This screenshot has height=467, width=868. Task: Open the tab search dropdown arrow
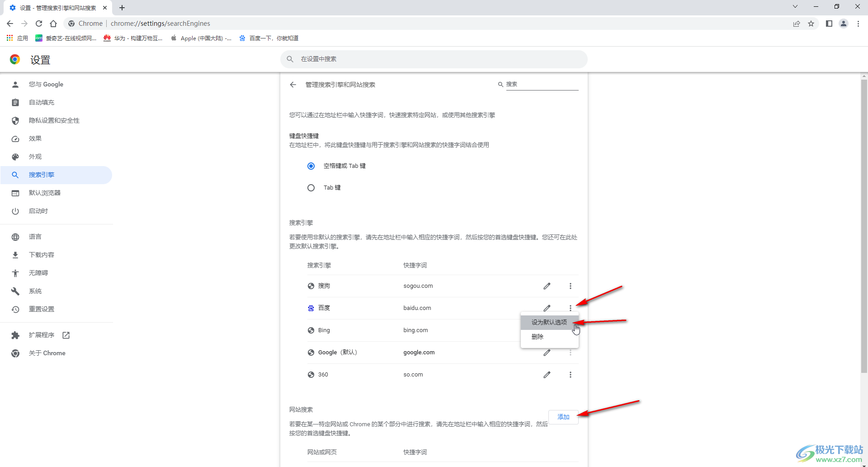(795, 6)
